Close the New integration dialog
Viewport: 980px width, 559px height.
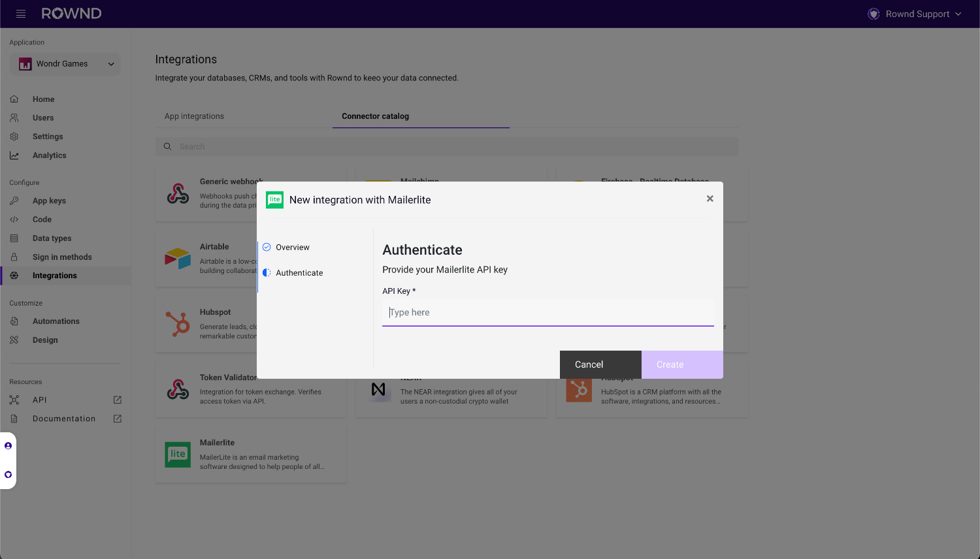tap(710, 199)
